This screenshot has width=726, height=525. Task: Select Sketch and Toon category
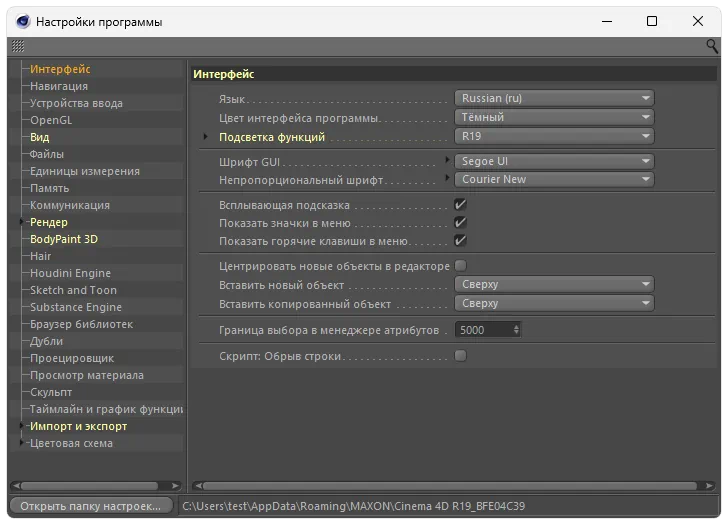[x=73, y=290]
